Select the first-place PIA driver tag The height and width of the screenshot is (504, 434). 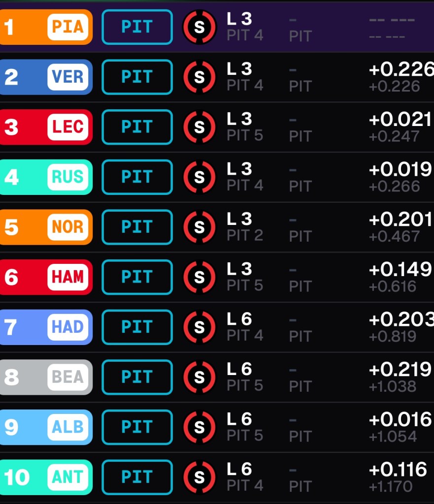(x=46, y=27)
